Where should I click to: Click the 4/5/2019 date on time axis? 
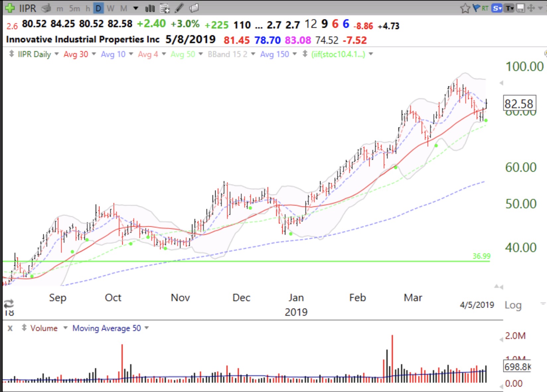click(x=477, y=305)
